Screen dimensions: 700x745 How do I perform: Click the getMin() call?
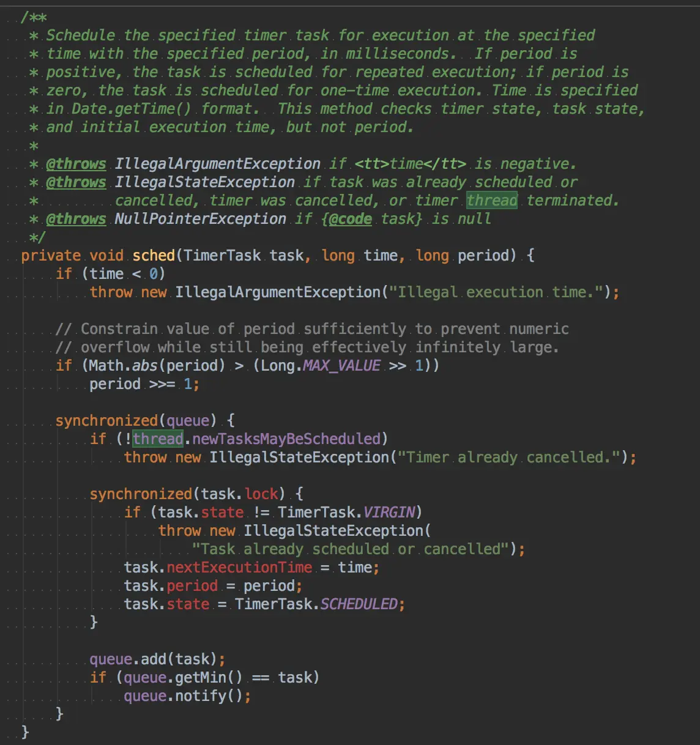point(209,677)
